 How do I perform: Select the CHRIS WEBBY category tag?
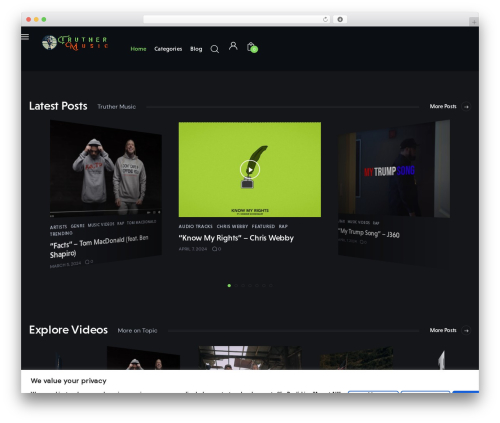(232, 226)
